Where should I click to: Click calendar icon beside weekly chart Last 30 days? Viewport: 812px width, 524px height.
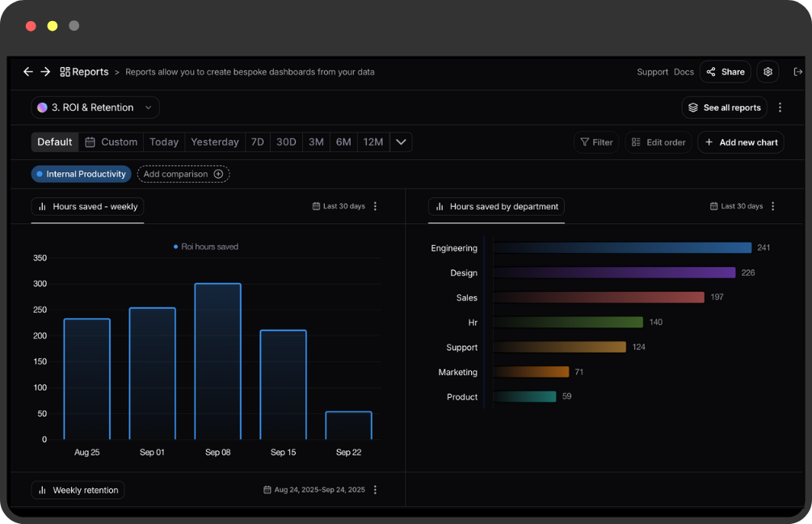point(316,206)
